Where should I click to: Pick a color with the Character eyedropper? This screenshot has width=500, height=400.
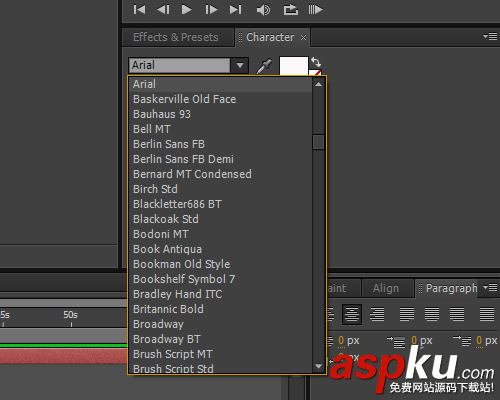pyautogui.click(x=264, y=66)
